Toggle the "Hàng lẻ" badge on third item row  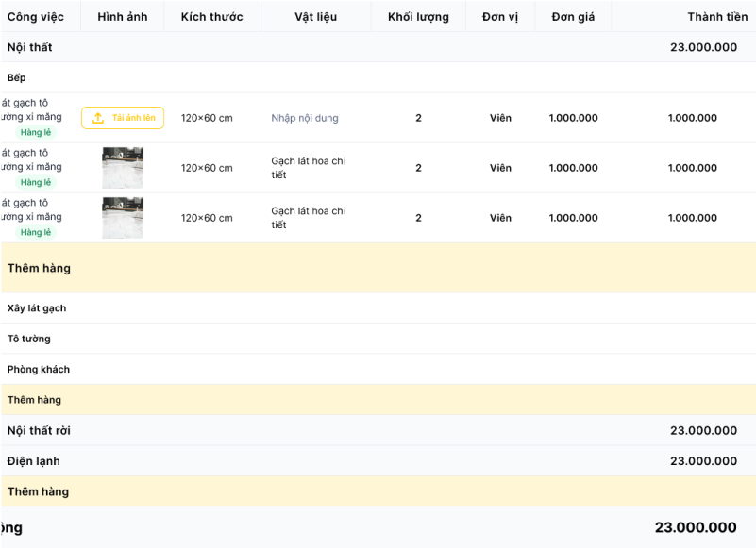[35, 232]
